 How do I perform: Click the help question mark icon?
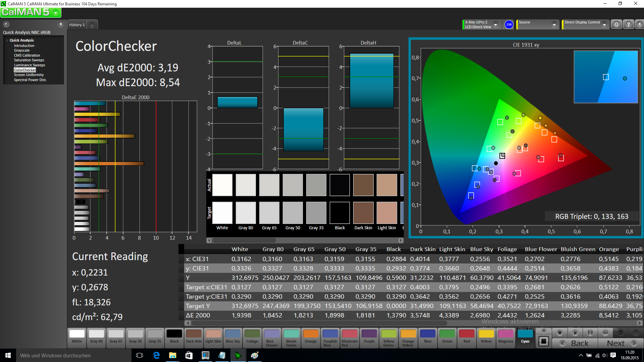(629, 24)
